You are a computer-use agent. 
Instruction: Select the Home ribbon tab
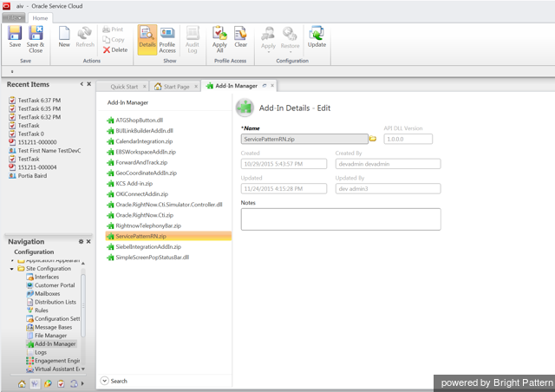40,18
